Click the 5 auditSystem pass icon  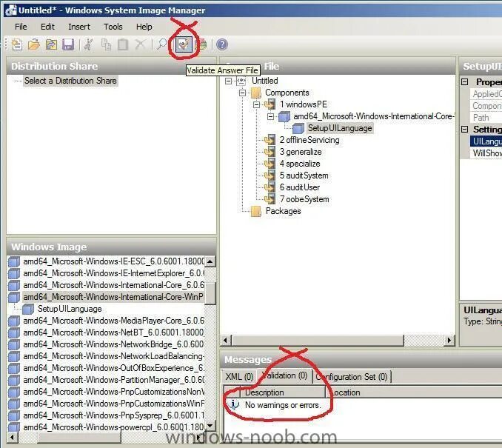coord(270,175)
